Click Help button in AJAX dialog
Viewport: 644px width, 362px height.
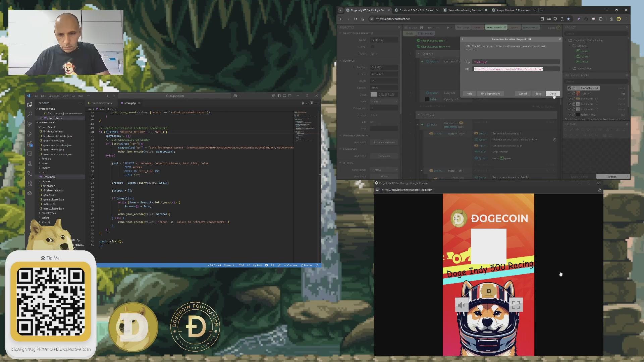[469, 94]
